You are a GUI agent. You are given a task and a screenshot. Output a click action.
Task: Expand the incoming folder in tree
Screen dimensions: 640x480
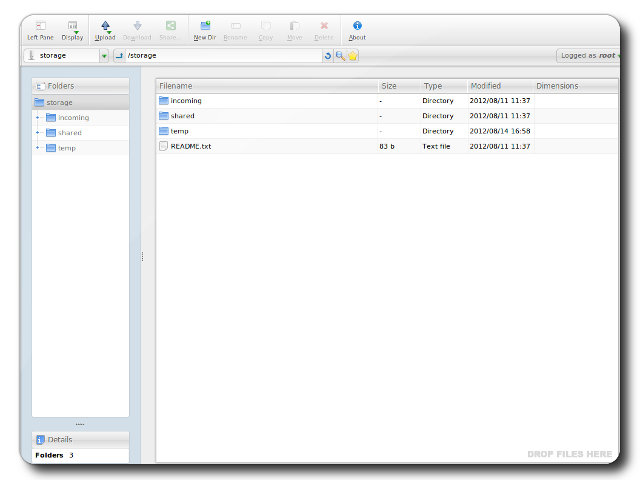tap(38, 118)
